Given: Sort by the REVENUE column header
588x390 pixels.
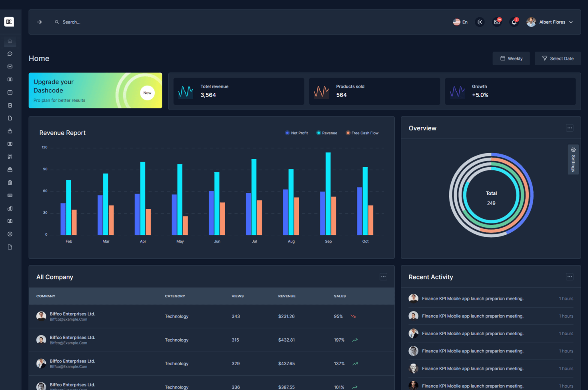Looking at the screenshot, I should pyautogui.click(x=287, y=296).
